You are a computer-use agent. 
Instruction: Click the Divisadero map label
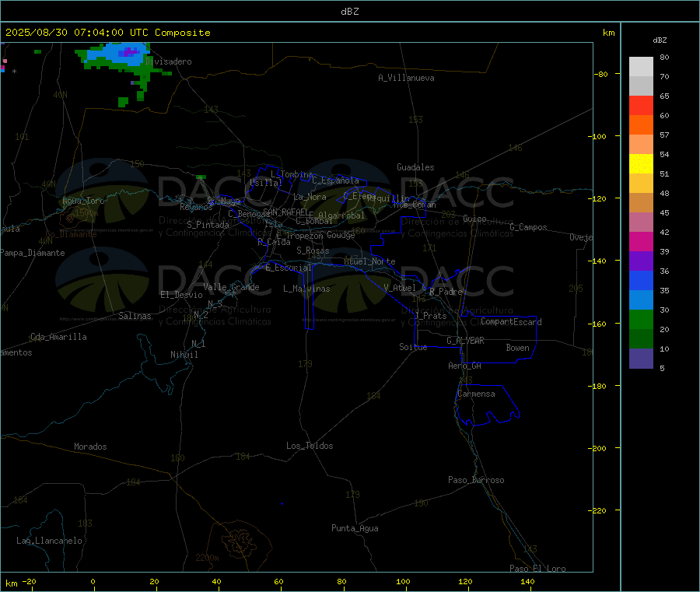[168, 61]
